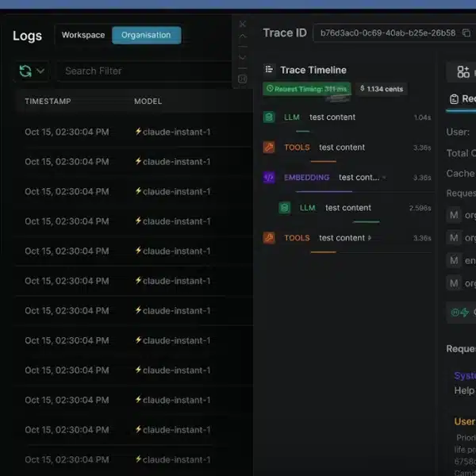Click the nested LLM timeline duration bar

tap(366, 222)
